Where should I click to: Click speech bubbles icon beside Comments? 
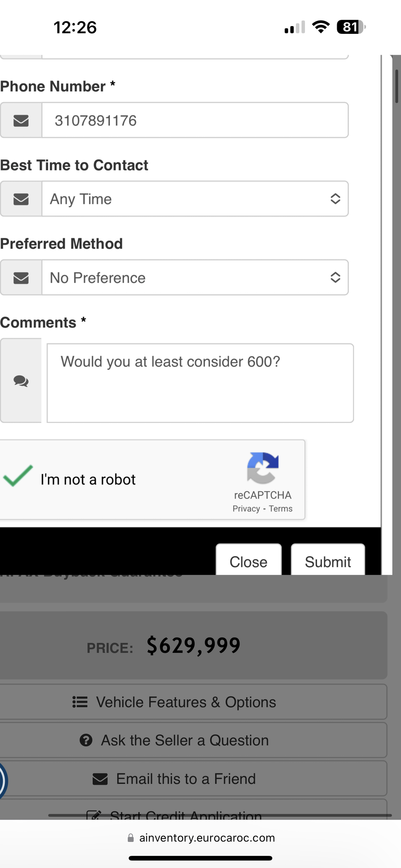(21, 381)
